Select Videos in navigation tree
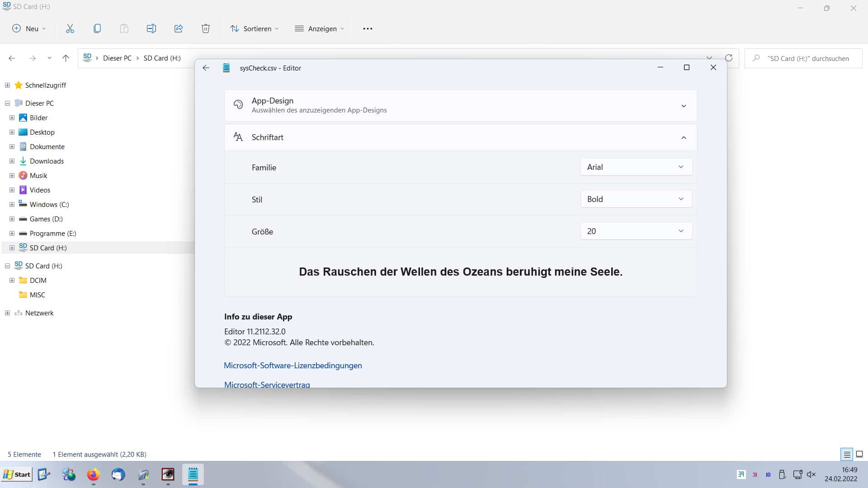Viewport: 868px width, 488px height. (x=40, y=190)
